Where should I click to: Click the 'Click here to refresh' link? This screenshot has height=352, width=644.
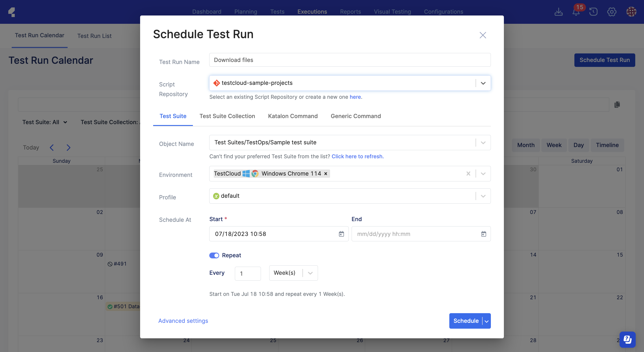click(x=357, y=156)
